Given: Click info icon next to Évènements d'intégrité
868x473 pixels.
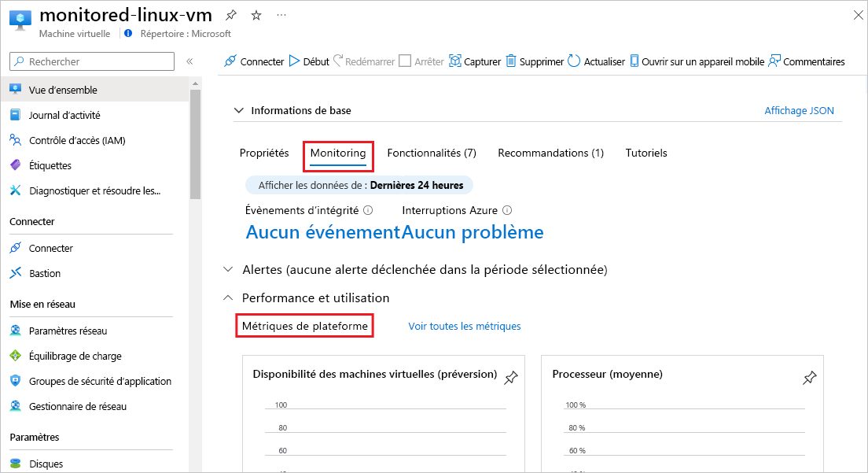Looking at the screenshot, I should pos(368,210).
